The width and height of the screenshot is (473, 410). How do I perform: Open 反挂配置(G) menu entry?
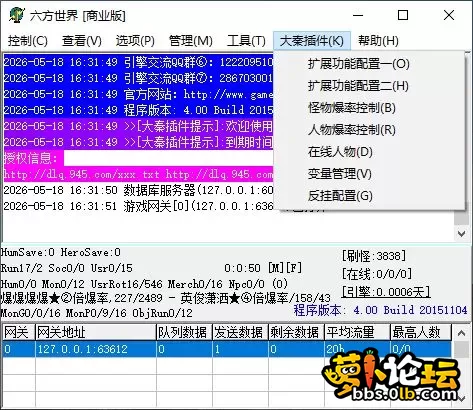369,196
